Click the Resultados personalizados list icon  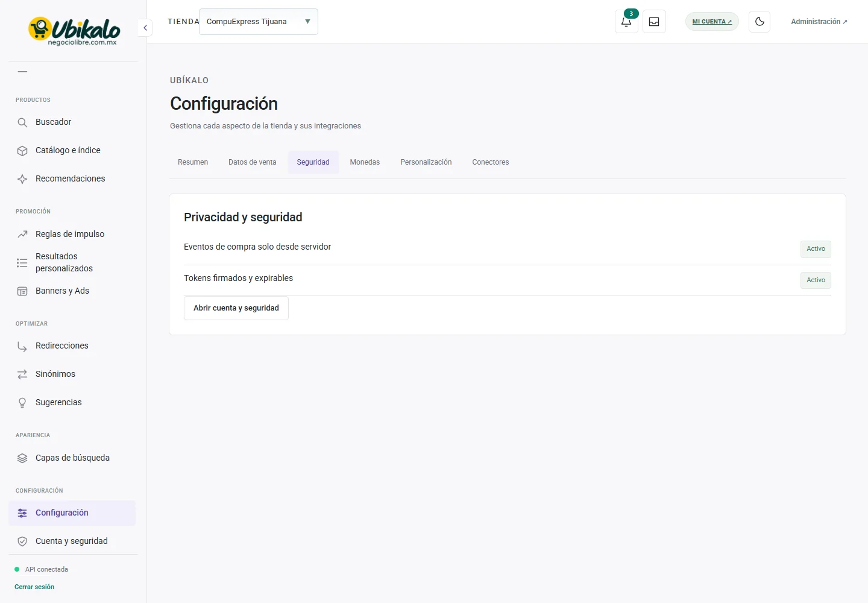point(22,263)
